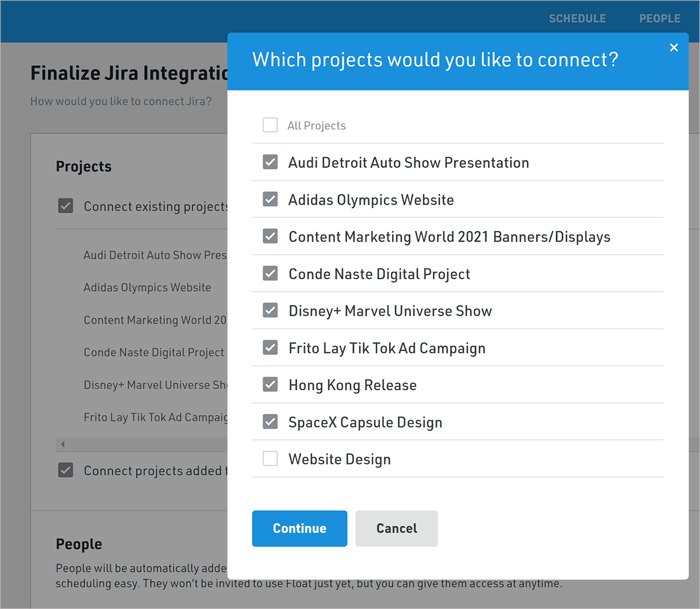The width and height of the screenshot is (700, 609).
Task: Select Conde Naste Digital Project in background list
Action: pyautogui.click(x=153, y=352)
